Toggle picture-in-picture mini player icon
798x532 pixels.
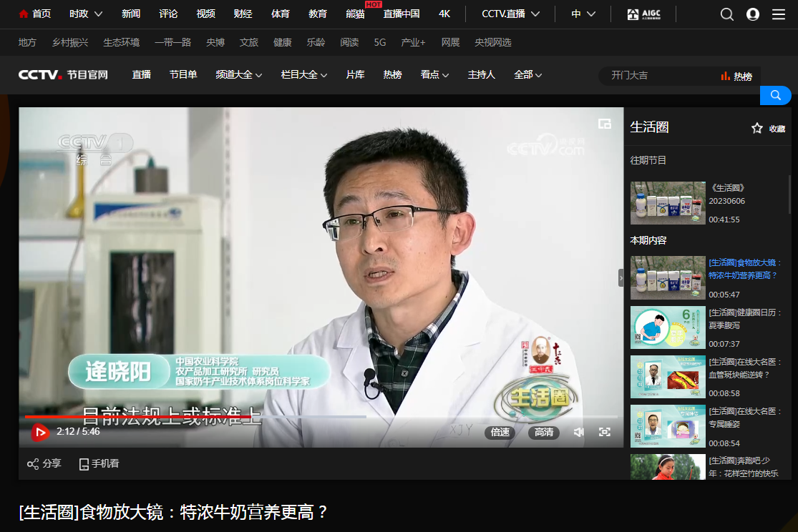(x=605, y=124)
